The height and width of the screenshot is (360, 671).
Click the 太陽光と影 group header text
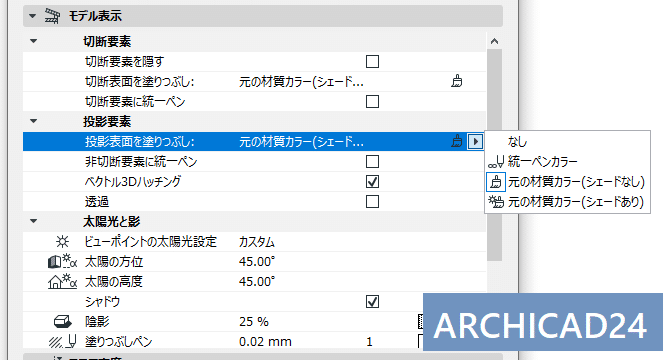[112, 221]
